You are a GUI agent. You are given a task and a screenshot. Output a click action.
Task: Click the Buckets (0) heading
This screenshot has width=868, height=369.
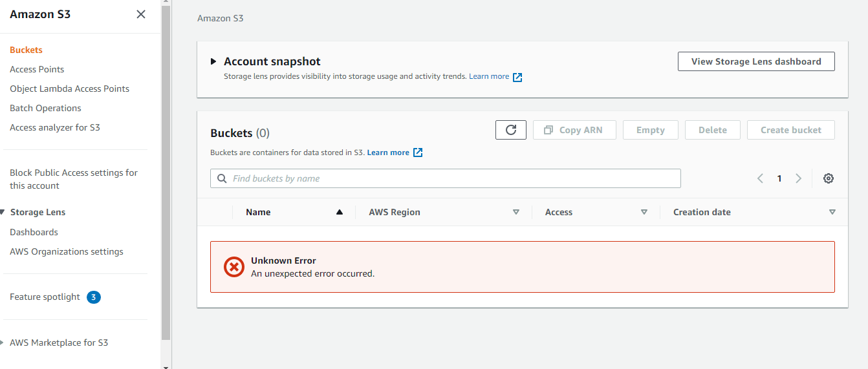[240, 133]
